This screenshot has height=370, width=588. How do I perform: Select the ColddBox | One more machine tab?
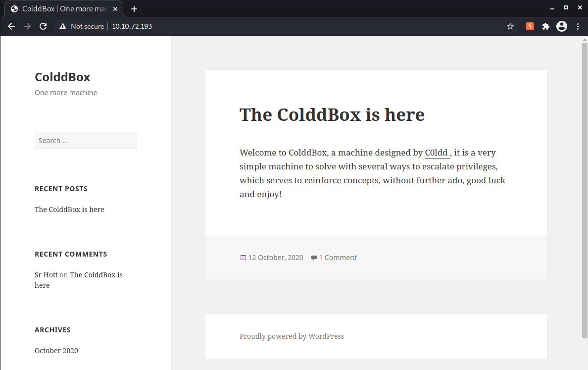[x=64, y=9]
